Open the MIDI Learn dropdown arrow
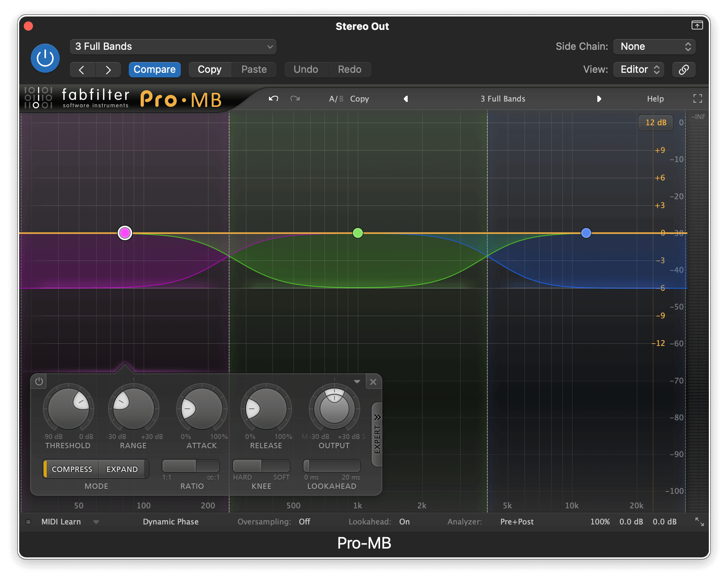The height and width of the screenshot is (580, 728). 96,522
